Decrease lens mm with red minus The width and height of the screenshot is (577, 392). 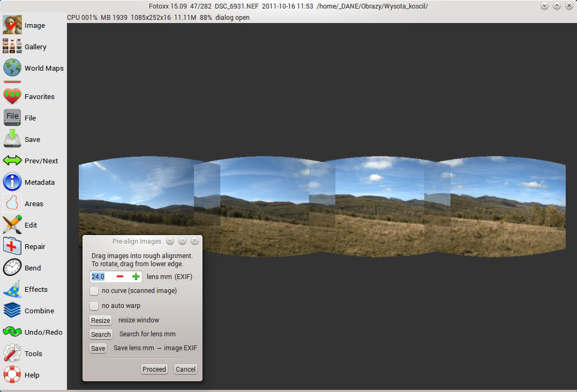coord(120,276)
